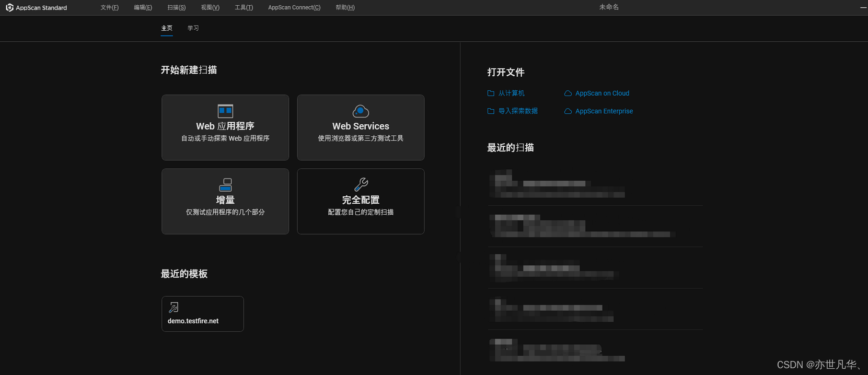Image resolution: width=868 pixels, height=375 pixels.
Task: Open a file via 从计算机
Action: click(511, 93)
